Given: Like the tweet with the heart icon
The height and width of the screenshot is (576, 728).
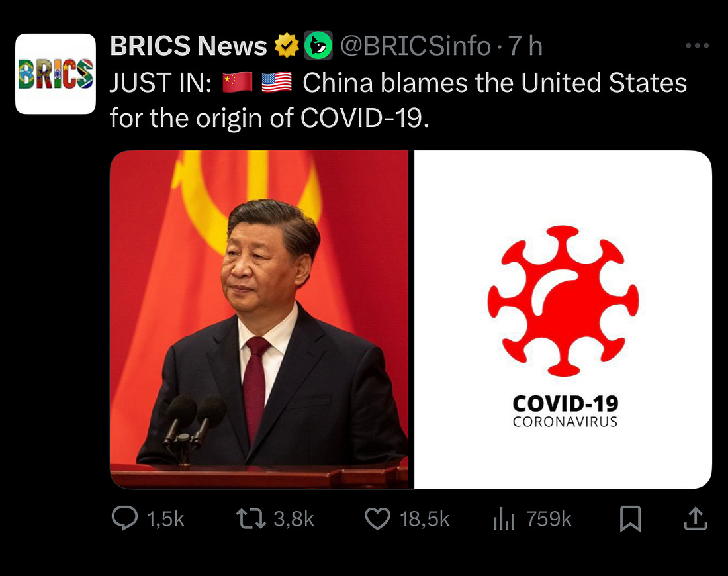Looking at the screenshot, I should click(x=377, y=518).
